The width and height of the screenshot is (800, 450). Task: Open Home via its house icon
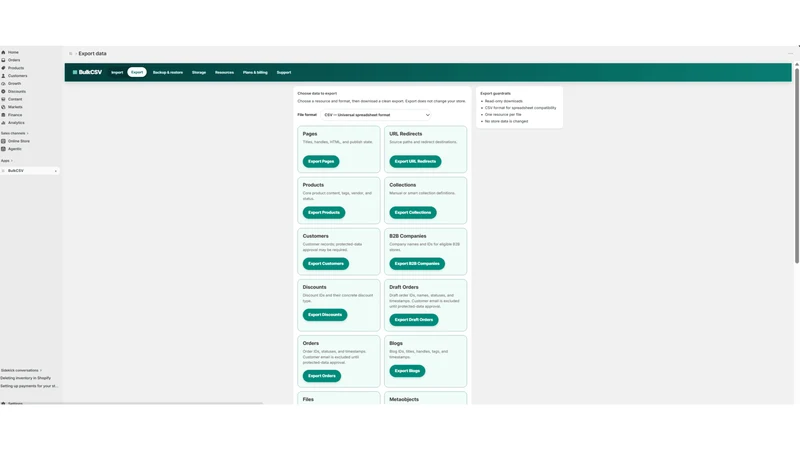(3, 52)
